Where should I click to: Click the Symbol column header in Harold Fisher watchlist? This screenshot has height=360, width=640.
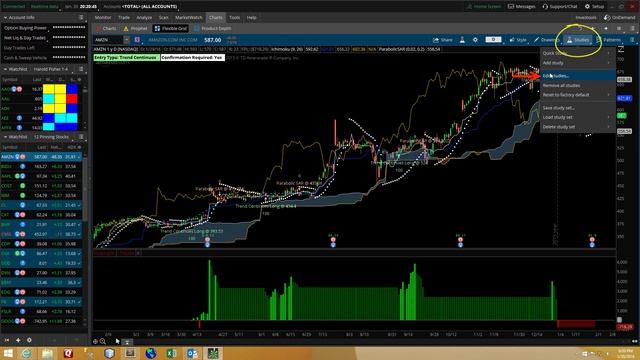(x=10, y=79)
